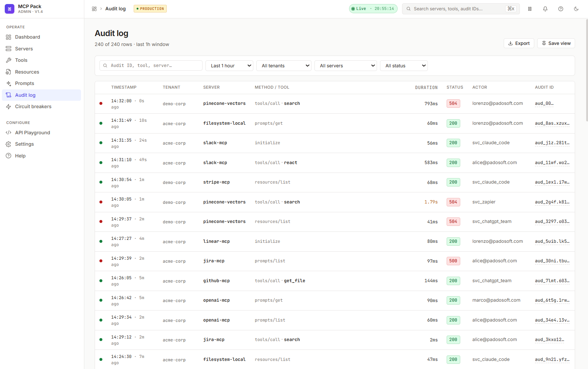Image resolution: width=588 pixels, height=369 pixels.
Task: Open notifications bell icon
Action: (x=545, y=9)
